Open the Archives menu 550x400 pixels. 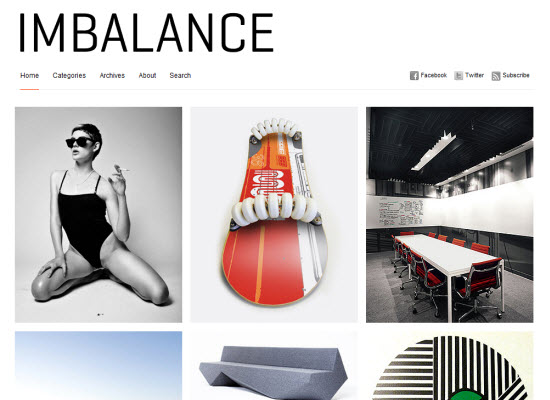point(112,75)
